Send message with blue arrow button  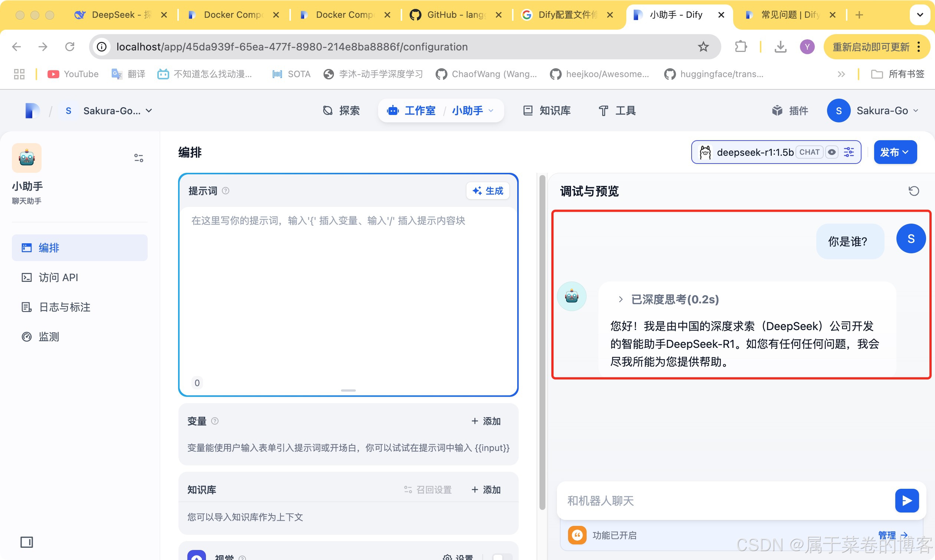pos(907,501)
